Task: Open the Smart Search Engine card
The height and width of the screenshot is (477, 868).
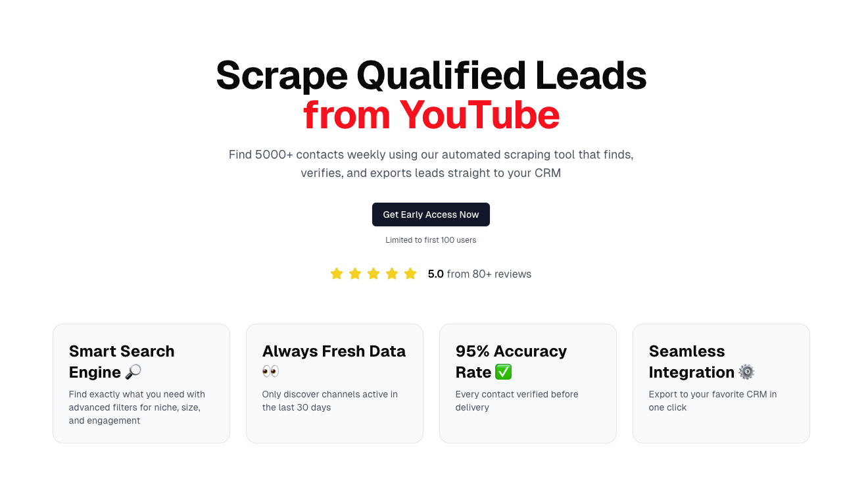Action: coord(141,383)
